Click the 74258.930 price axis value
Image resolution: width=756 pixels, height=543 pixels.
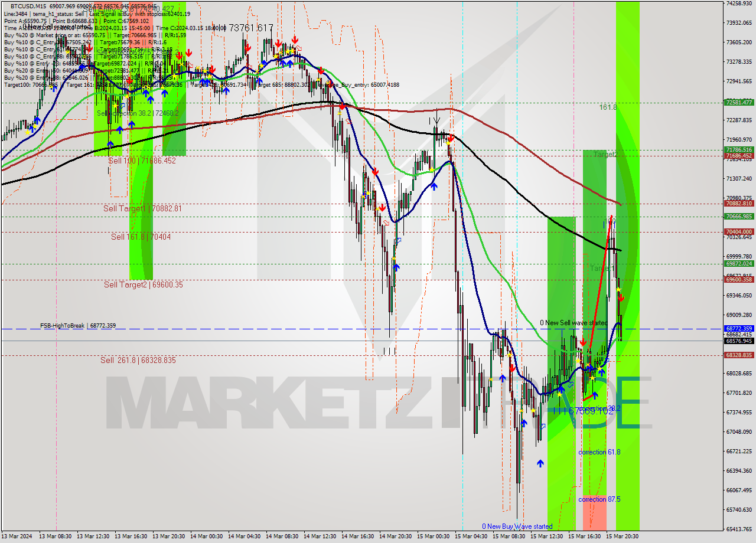[x=739, y=4]
